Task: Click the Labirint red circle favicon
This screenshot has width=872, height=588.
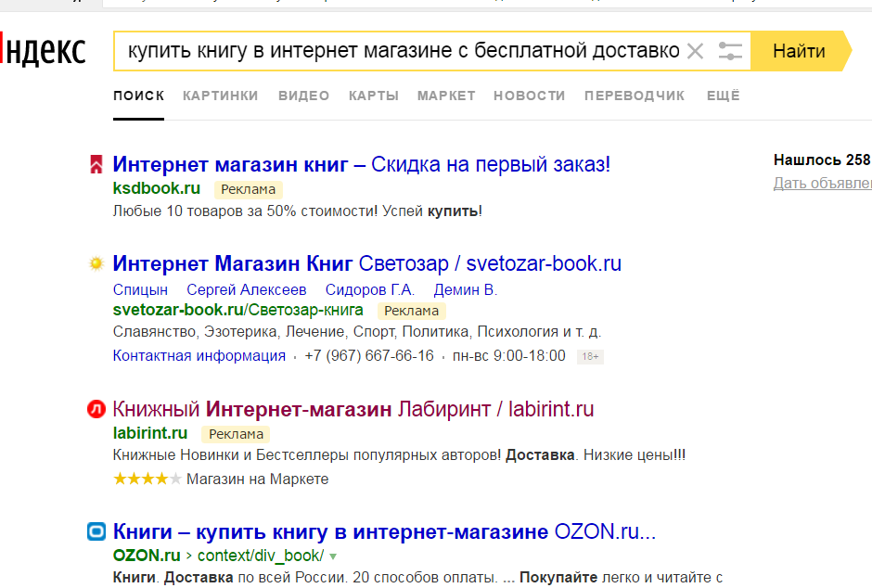Action: pyautogui.click(x=96, y=410)
